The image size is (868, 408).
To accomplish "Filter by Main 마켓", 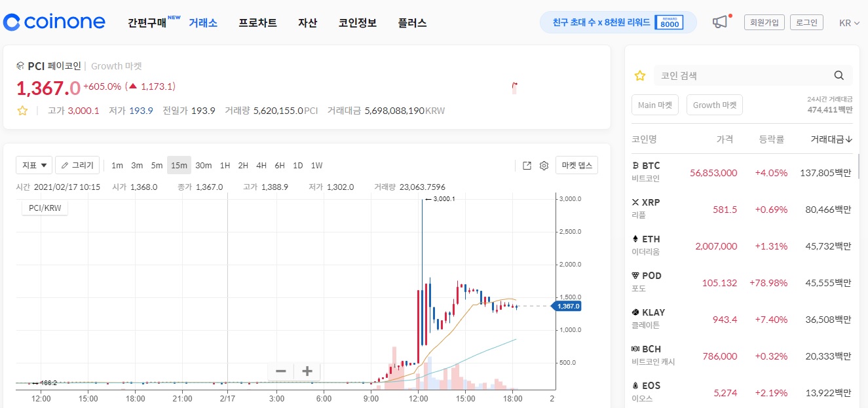I will pos(655,105).
